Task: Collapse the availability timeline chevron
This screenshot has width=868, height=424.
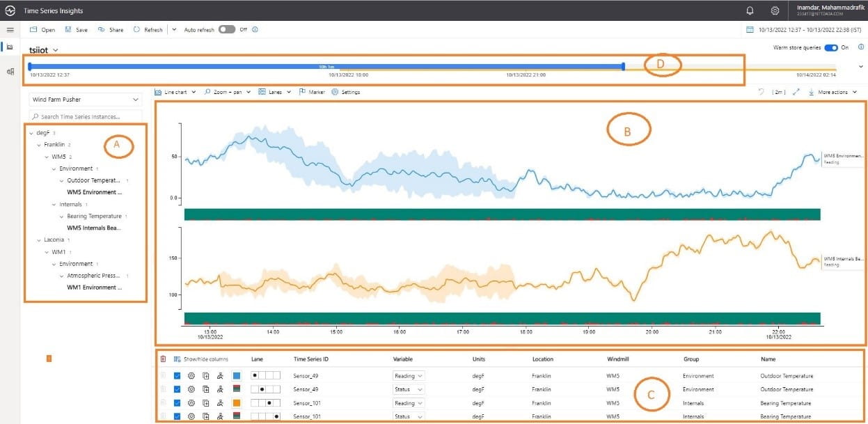Action: coord(861,67)
